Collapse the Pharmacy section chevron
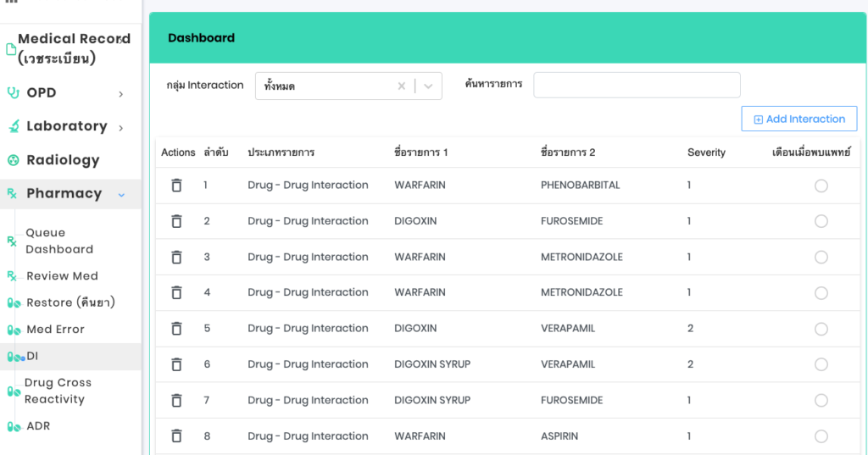 point(121,194)
